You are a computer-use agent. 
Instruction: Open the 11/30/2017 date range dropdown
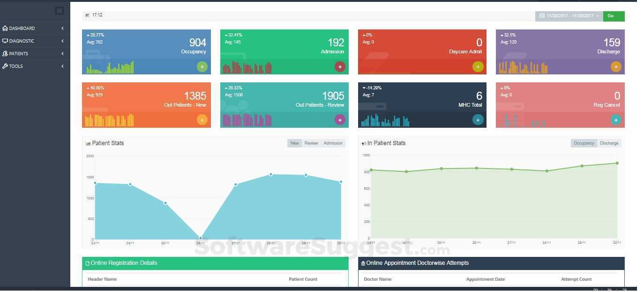[x=569, y=16]
